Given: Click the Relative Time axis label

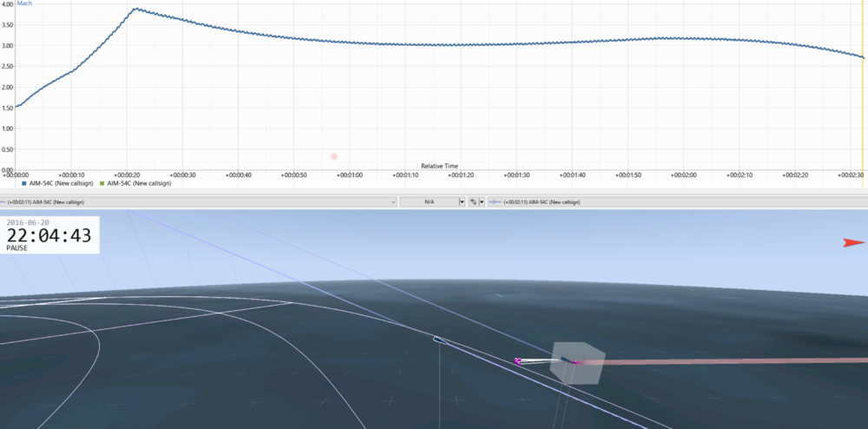Looking at the screenshot, I should coord(439,166).
